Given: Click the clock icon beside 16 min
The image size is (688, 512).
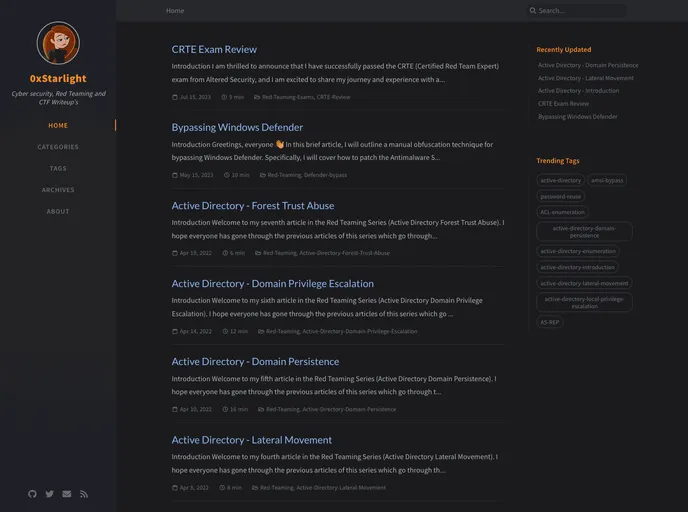Looking at the screenshot, I should pos(225,409).
